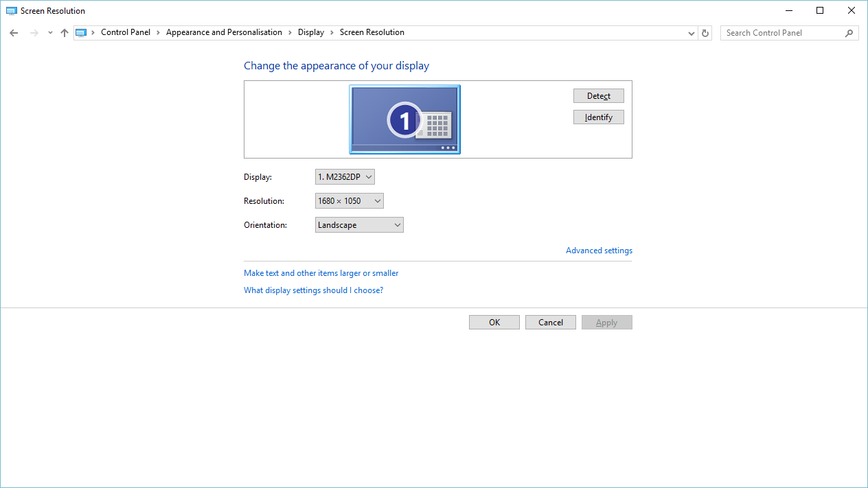
Task: Open Make text and other items larger link
Action: coord(321,273)
